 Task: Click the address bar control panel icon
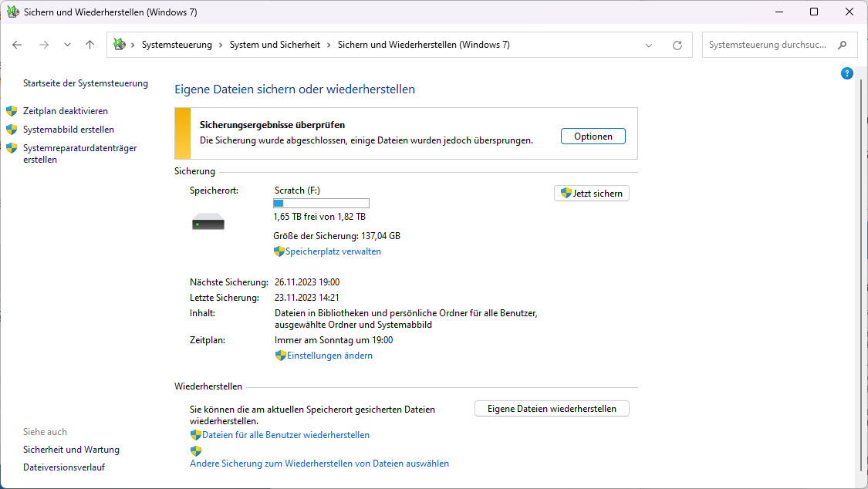pos(119,44)
